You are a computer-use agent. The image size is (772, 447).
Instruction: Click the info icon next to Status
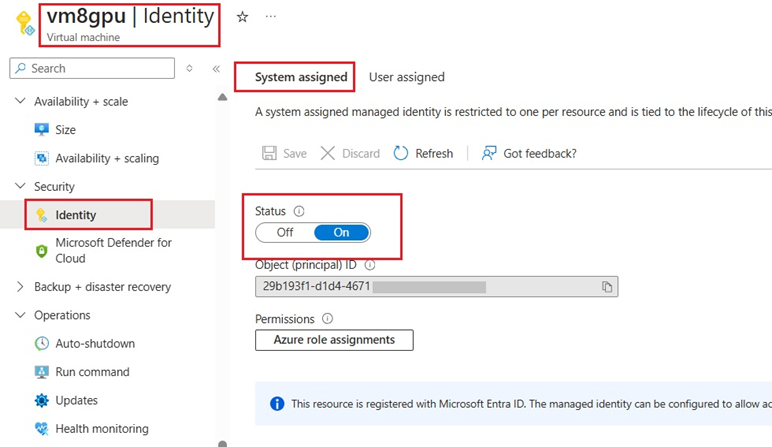pos(299,211)
